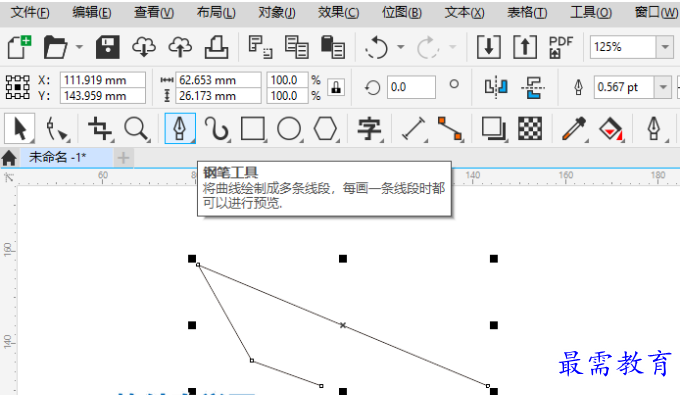Select the Interactive fill tool
Screen dimensions: 680x395
[x=611, y=129]
